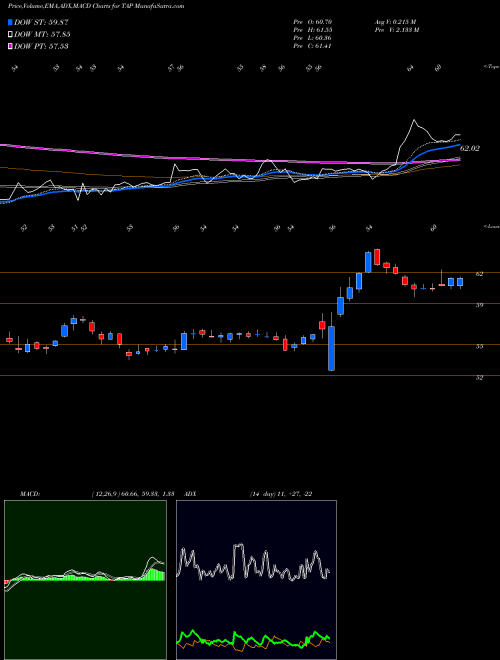The width and height of the screenshot is (500, 660).
Task: Click the tall blue candlestick with long lower body
Action: coord(332,348)
